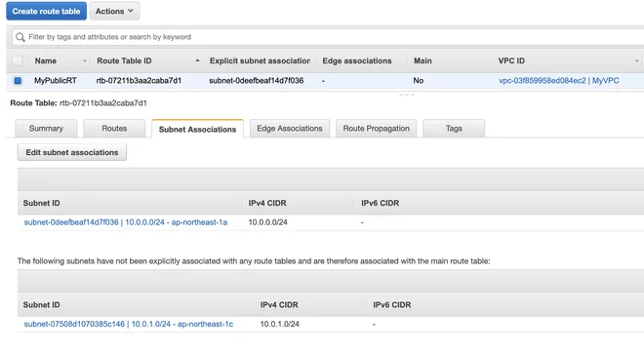Click the search magnifier icon
The height and width of the screenshot is (352, 644).
[x=20, y=37]
